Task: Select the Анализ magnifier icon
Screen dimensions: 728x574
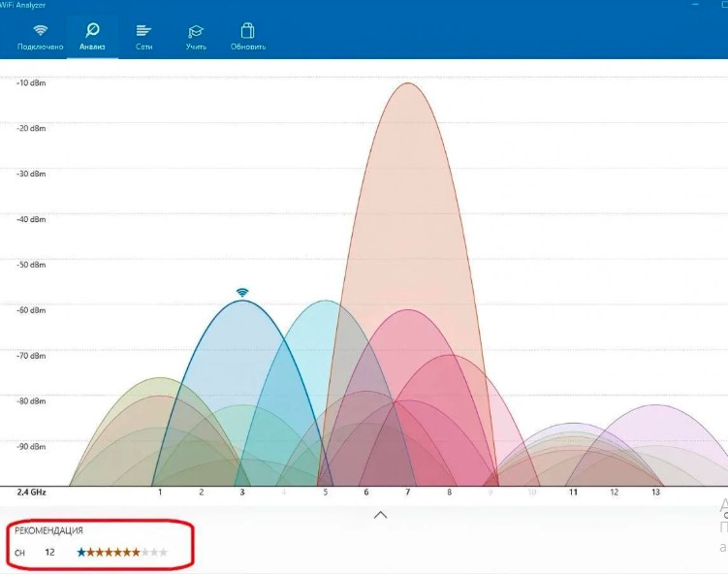Action: pyautogui.click(x=93, y=31)
